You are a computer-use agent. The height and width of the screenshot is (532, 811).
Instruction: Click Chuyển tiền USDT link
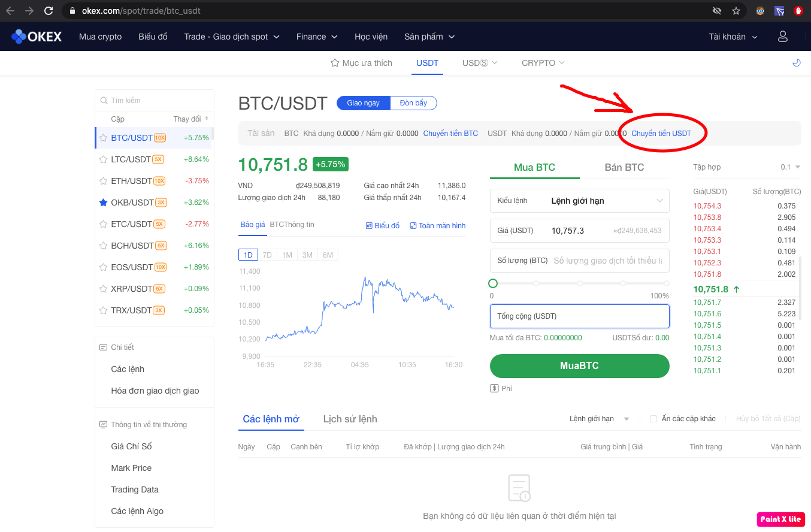click(661, 134)
